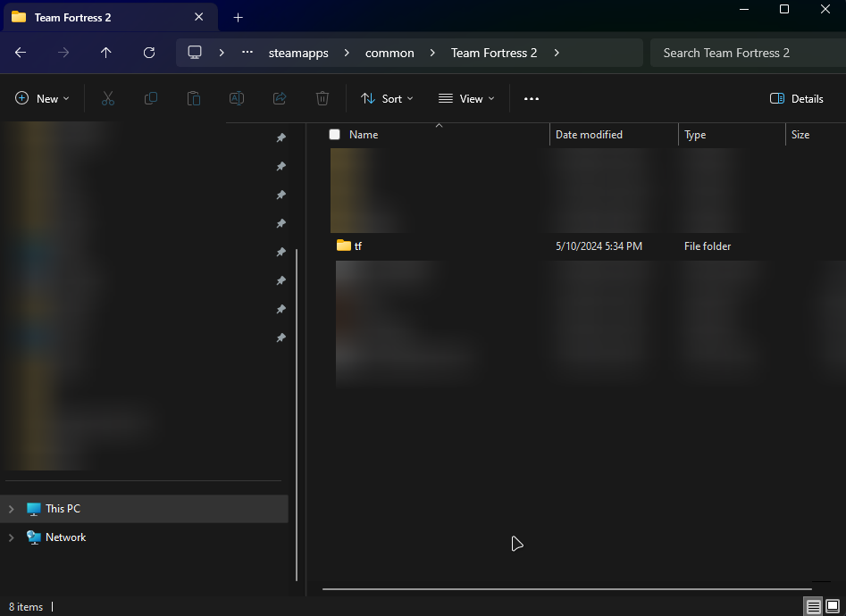Screen dimensions: 846x616
Task: Open the steamapps breadcrumb folder
Action: tap(298, 53)
